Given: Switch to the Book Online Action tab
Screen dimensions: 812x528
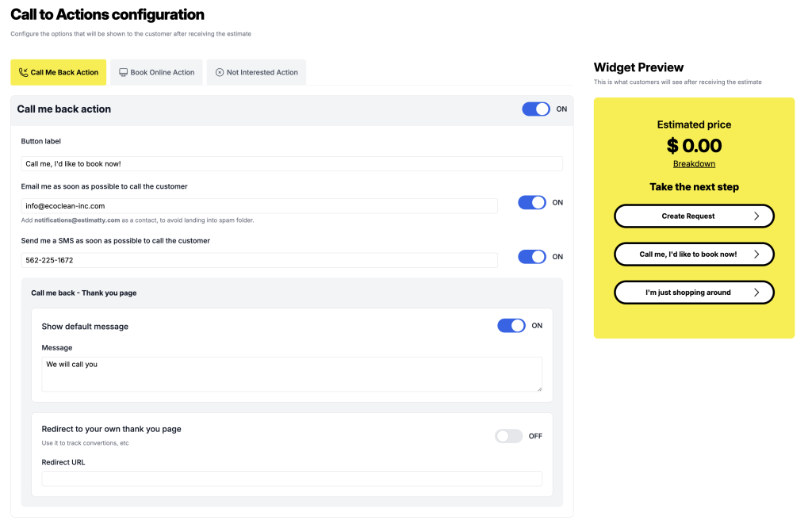Looking at the screenshot, I should 157,72.
